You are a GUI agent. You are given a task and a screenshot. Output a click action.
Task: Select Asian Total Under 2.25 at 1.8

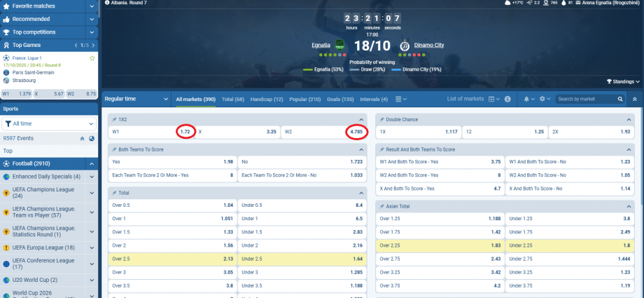(570, 245)
